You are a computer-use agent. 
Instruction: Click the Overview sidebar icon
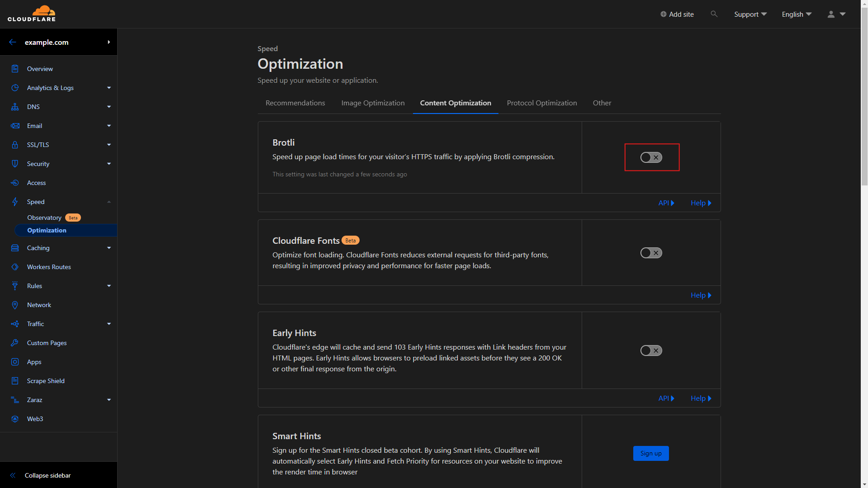[x=15, y=69]
